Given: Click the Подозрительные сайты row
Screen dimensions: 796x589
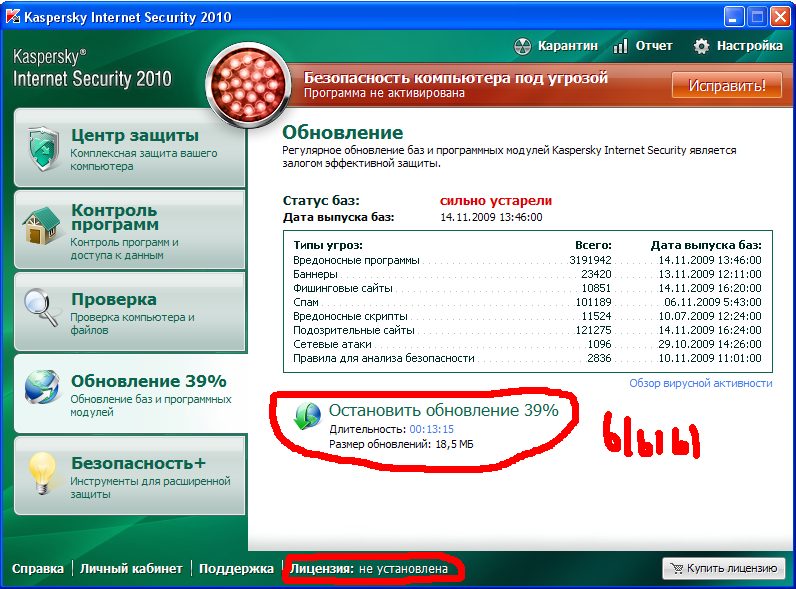Looking at the screenshot, I should pyautogui.click(x=527, y=331).
